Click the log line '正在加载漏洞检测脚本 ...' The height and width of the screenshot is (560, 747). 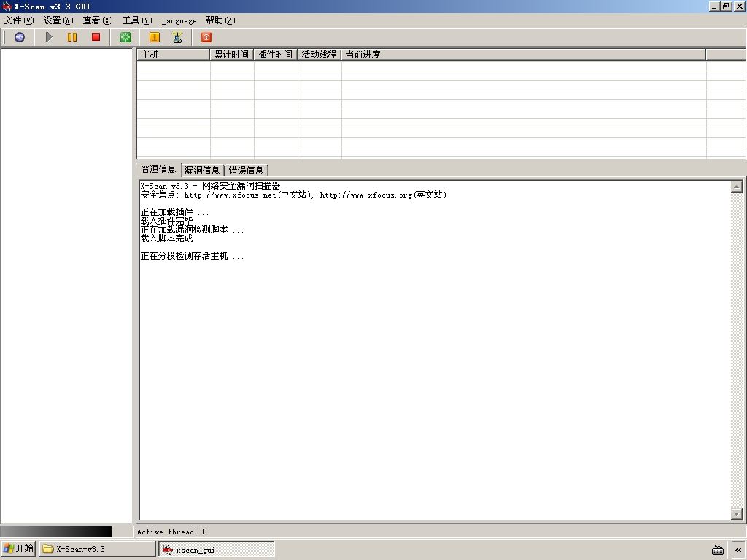pos(192,230)
